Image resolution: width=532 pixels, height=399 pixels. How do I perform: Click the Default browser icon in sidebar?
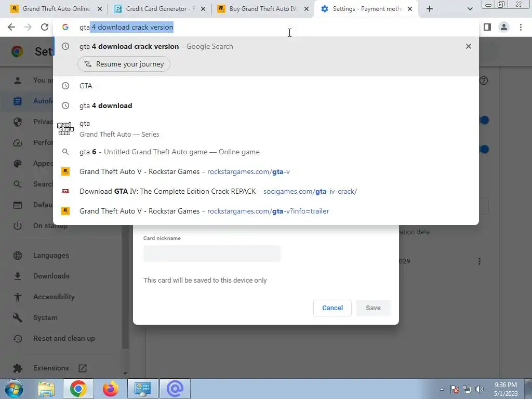click(17, 205)
